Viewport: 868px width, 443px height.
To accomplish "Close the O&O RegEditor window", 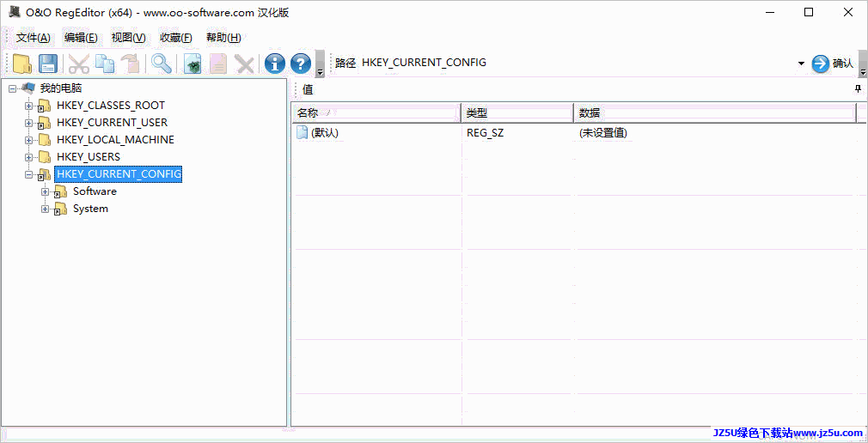I will (x=847, y=13).
